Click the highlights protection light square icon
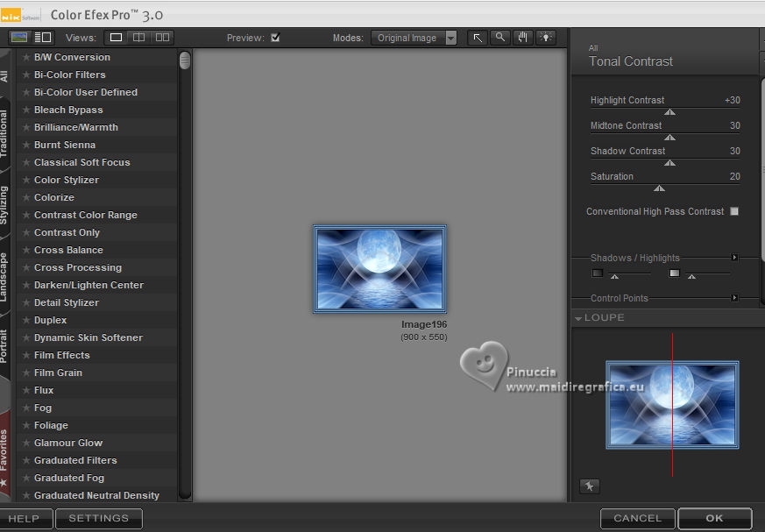Image resolution: width=765 pixels, height=532 pixels. 674,273
